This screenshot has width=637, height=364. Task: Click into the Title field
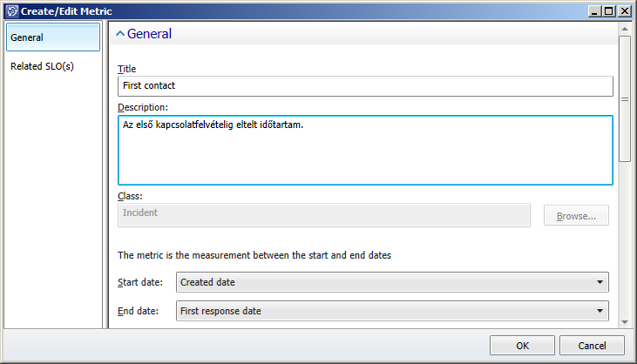pos(365,86)
